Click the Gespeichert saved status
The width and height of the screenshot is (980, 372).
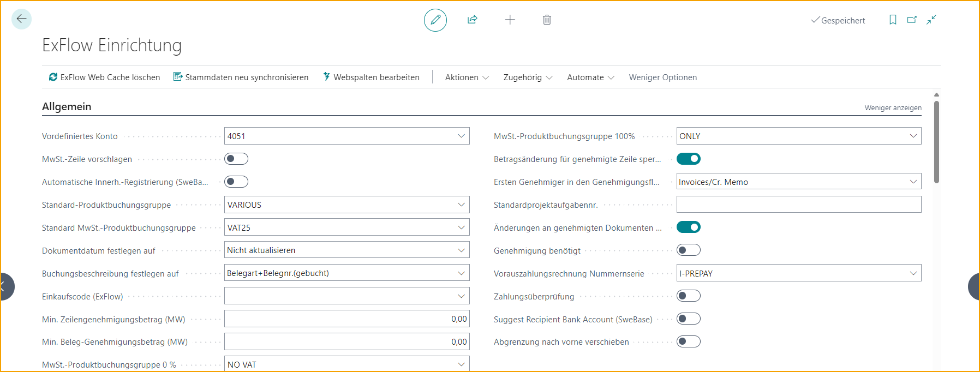[x=838, y=20]
